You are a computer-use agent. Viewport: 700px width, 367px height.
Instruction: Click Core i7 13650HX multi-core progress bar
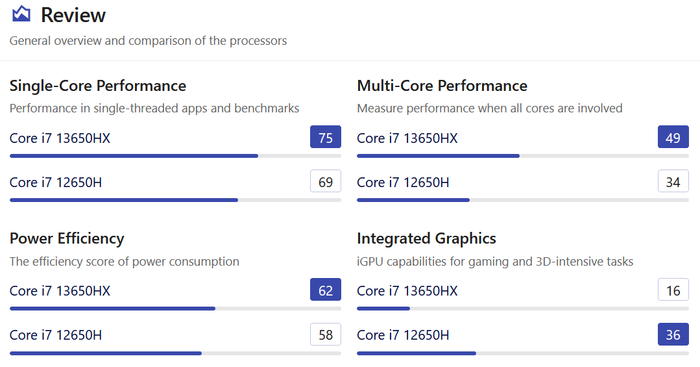[x=522, y=156]
